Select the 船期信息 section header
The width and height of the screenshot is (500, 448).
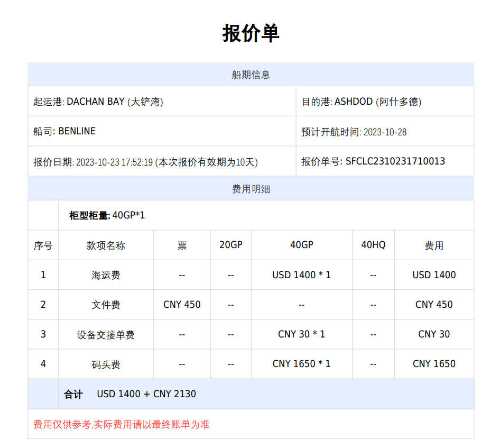click(251, 75)
